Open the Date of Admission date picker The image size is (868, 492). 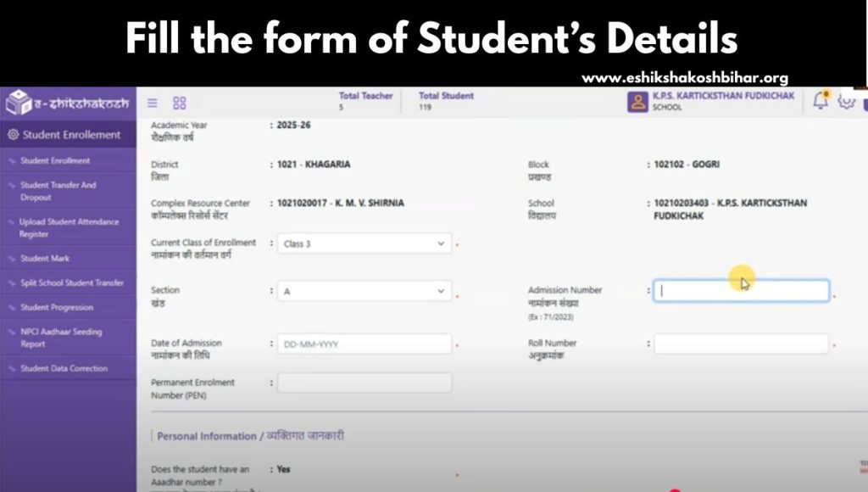364,344
